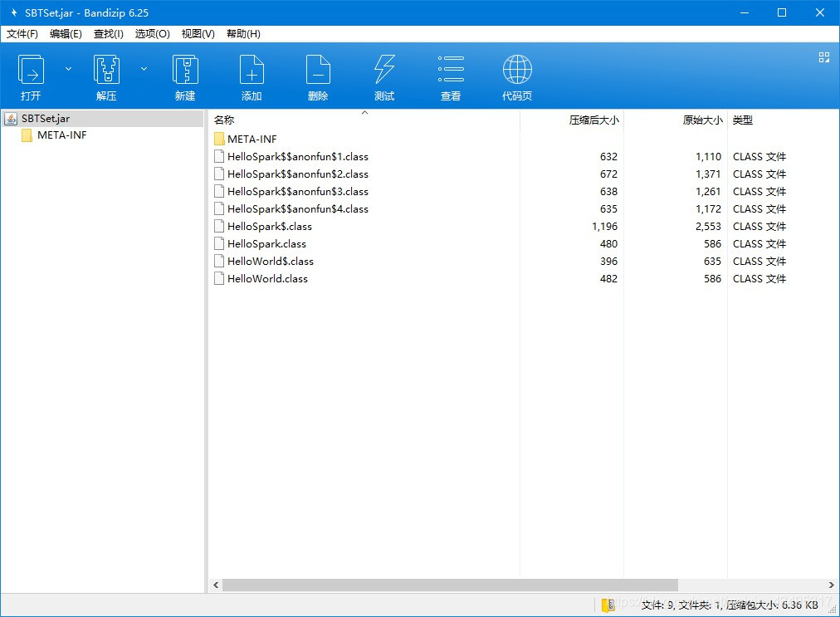Click compressed size 1,196 cell

[x=604, y=226]
